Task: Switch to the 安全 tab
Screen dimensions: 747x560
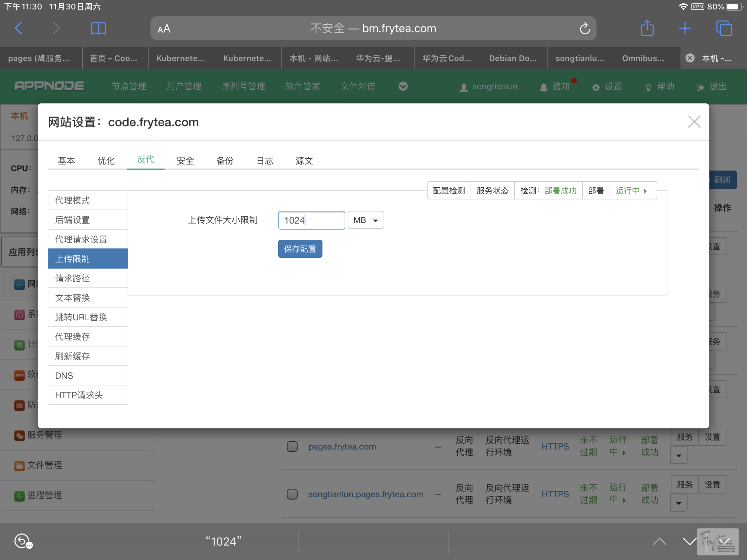Action: 185,161
